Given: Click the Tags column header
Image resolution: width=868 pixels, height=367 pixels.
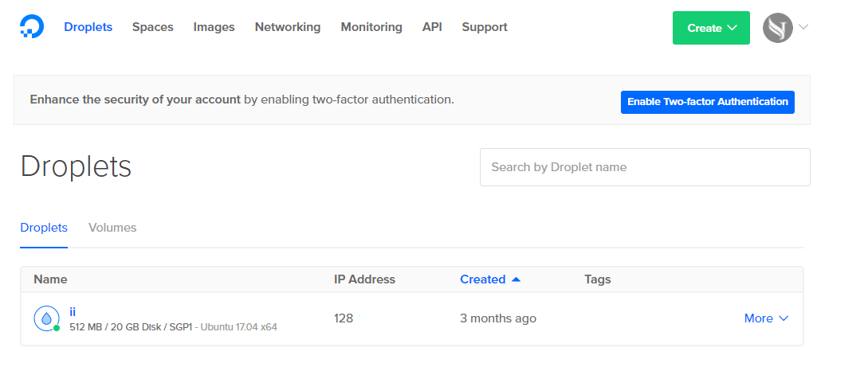Looking at the screenshot, I should point(597,279).
